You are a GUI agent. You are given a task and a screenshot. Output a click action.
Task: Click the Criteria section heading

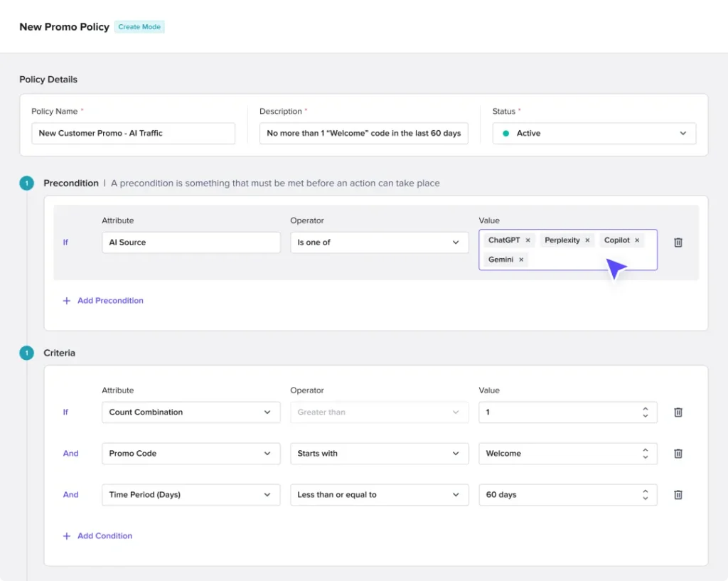point(60,353)
